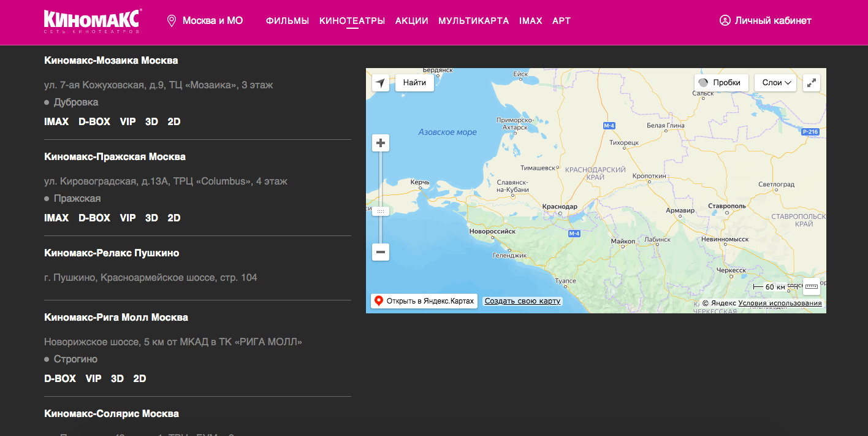868x436 pixels.
Task: Click D-BOX tag under Киномакс-Рига Молл
Action: [x=60, y=379]
